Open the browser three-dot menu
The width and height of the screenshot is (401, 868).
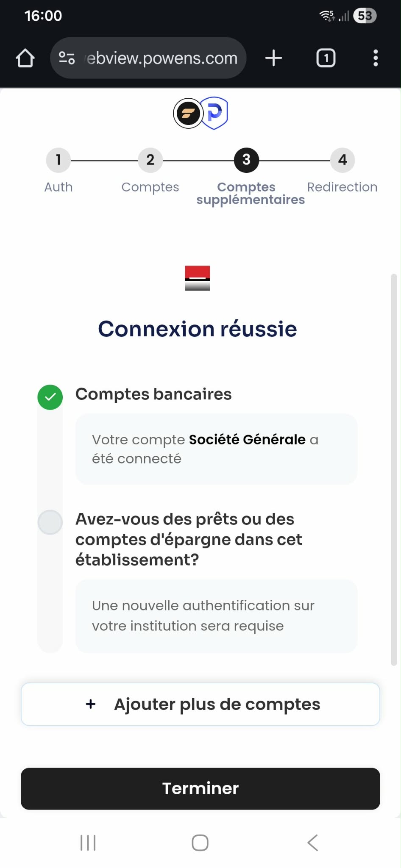(376, 58)
